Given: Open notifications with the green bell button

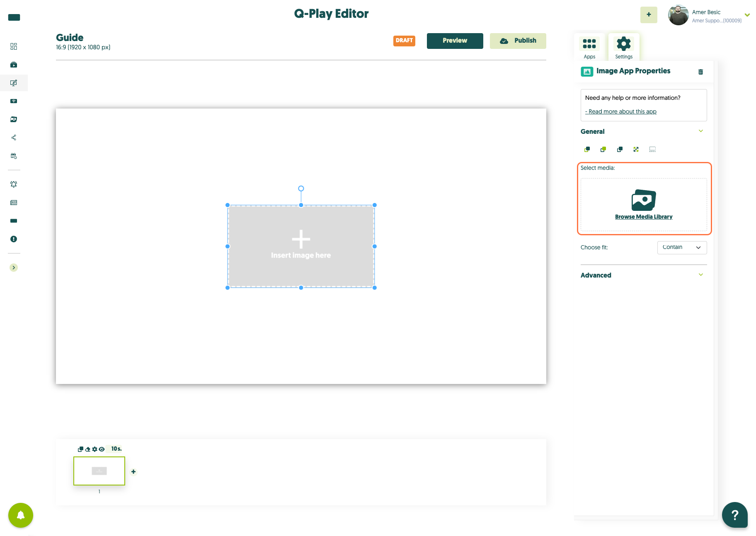Looking at the screenshot, I should [21, 515].
